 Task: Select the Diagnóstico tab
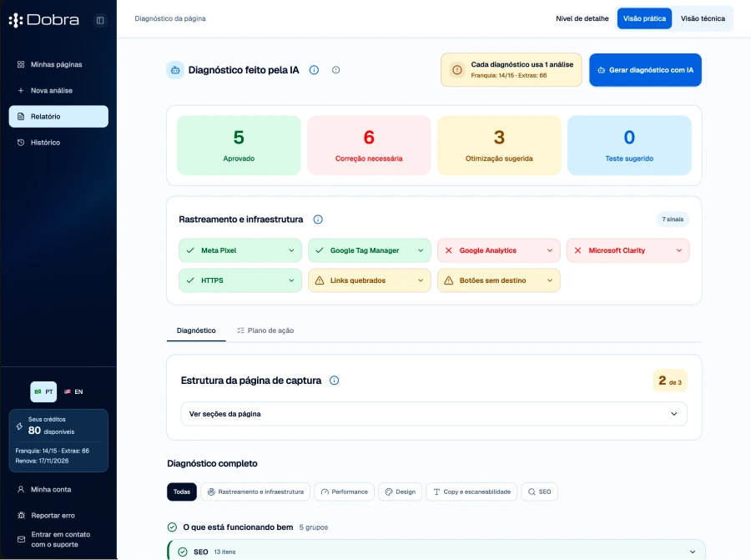pos(196,330)
